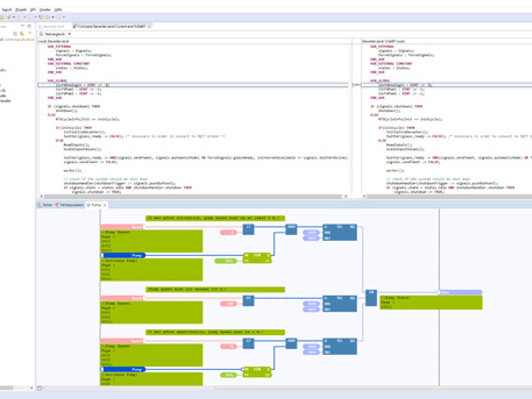Select the middle large blue function block
Viewport: 532px width, 399px height.
[x=340, y=304]
